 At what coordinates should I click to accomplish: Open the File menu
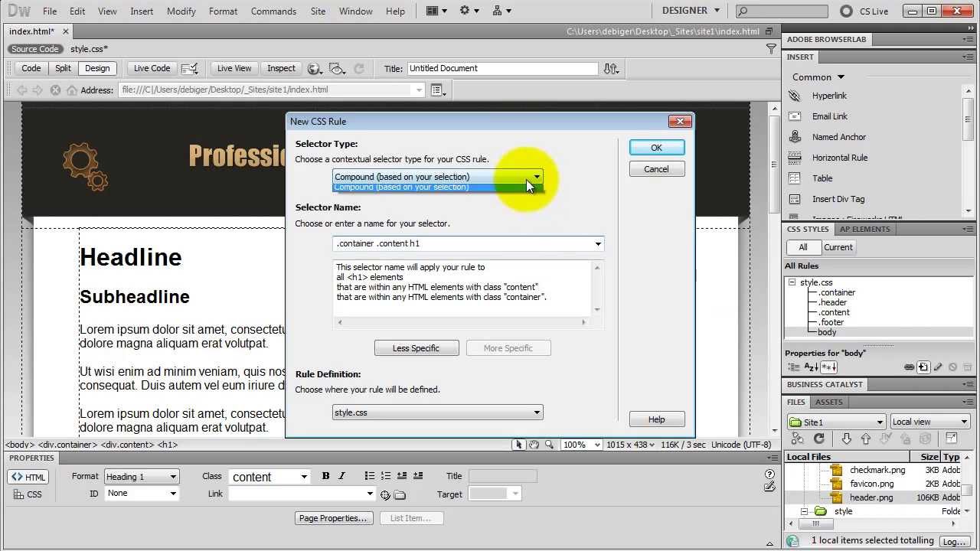(x=50, y=11)
